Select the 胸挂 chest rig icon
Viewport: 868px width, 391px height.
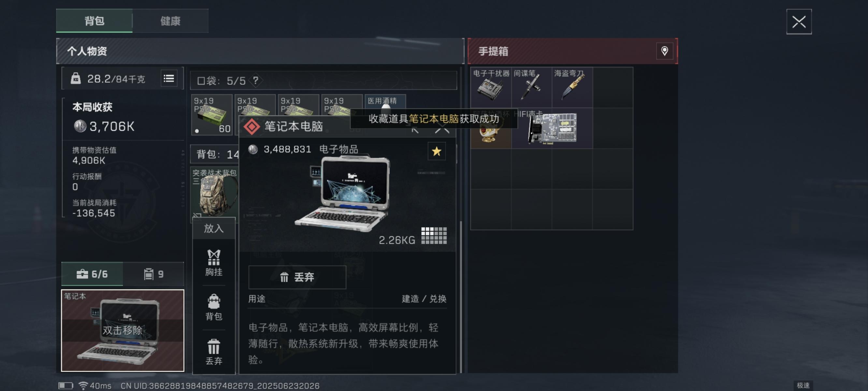[214, 263]
